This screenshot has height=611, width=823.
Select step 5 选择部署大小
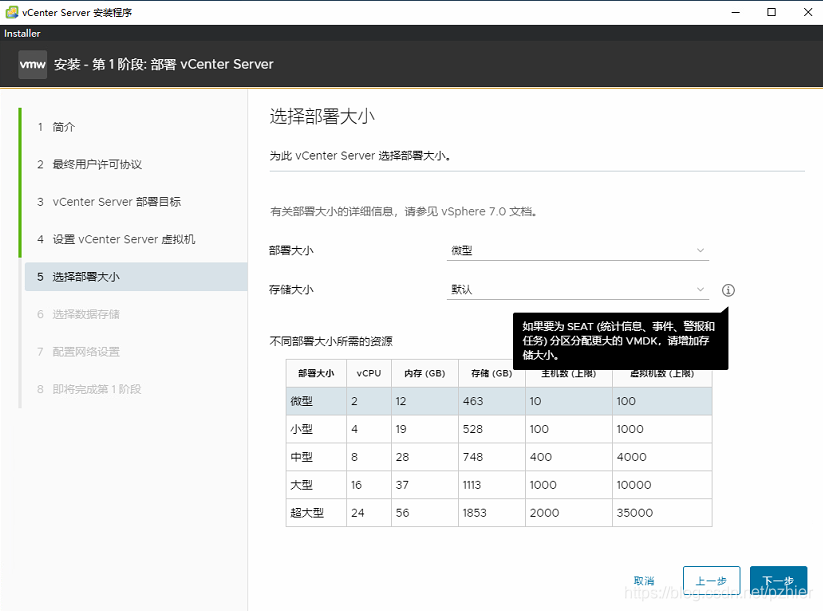(x=136, y=277)
